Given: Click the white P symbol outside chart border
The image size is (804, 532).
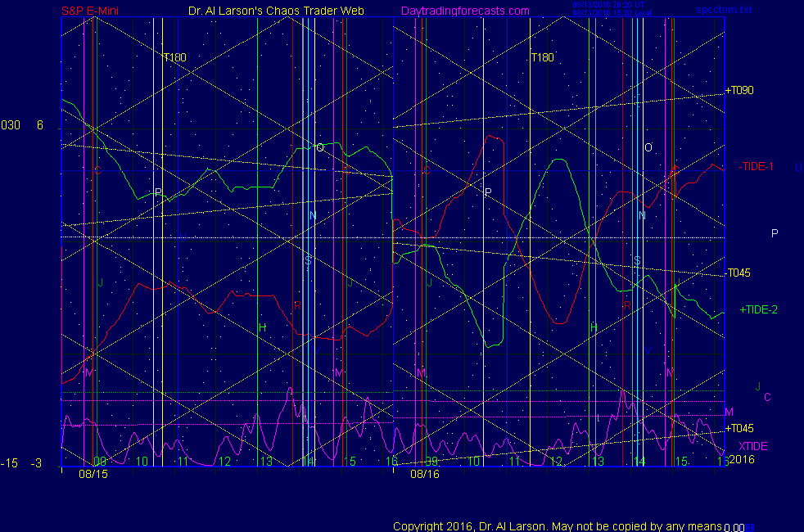Looking at the screenshot, I should pyautogui.click(x=775, y=234).
